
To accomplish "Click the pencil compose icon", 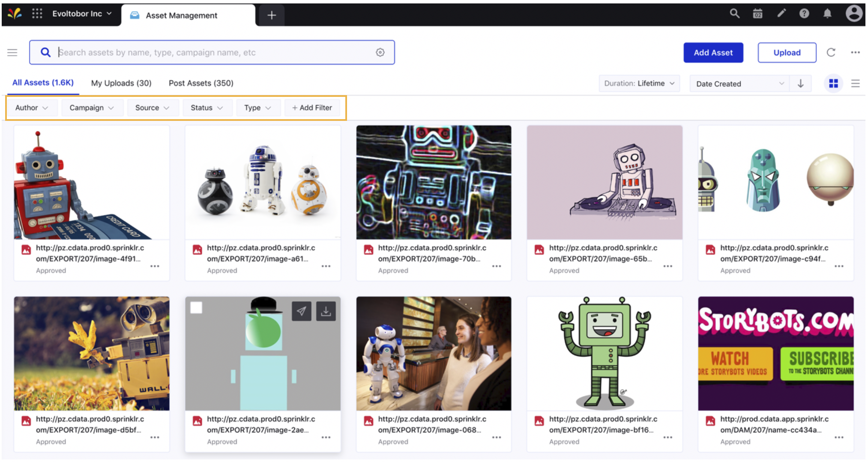I will pyautogui.click(x=781, y=14).
